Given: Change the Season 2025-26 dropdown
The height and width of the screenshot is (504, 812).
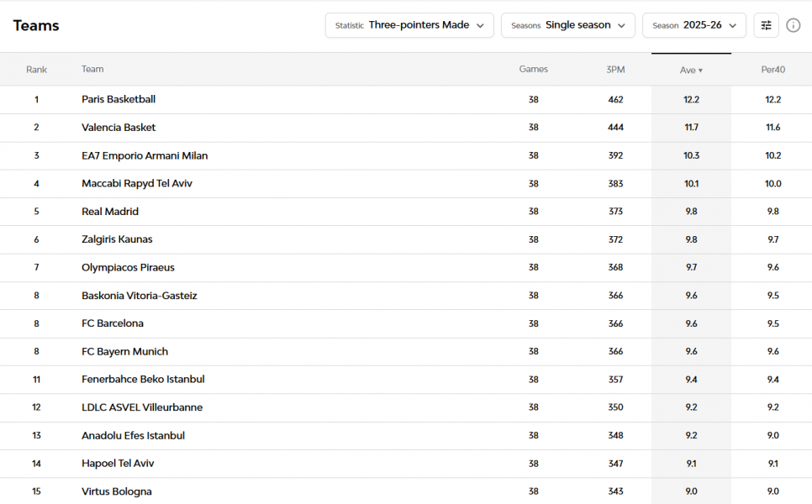Looking at the screenshot, I should 693,25.
